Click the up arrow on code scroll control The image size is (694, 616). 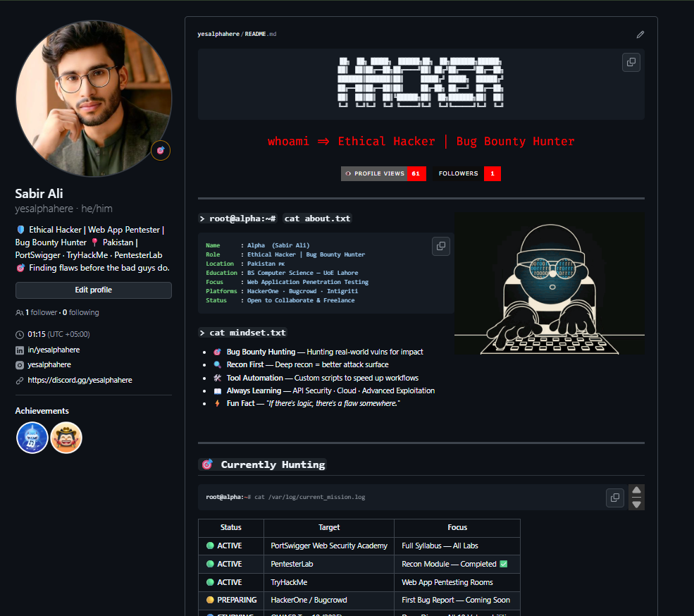tap(637, 491)
